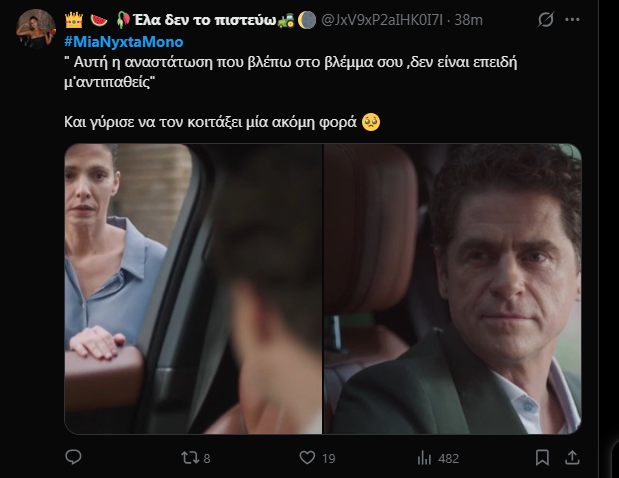The height and width of the screenshot is (478, 619).
Task: Click the 19 likes count
Action: pyautogui.click(x=329, y=458)
